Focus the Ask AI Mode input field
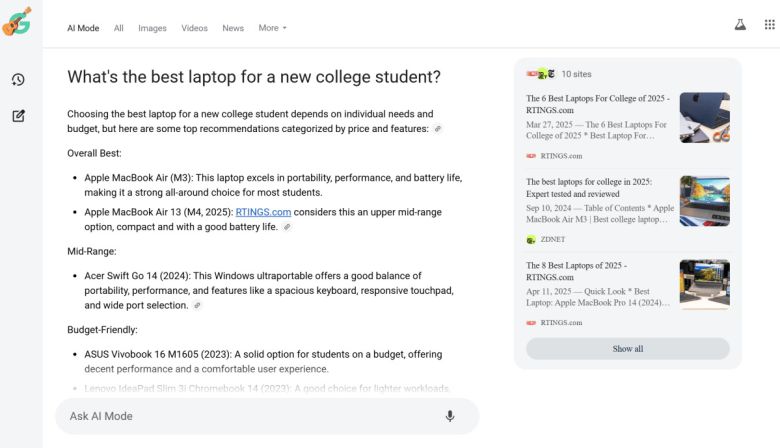 click(x=250, y=416)
